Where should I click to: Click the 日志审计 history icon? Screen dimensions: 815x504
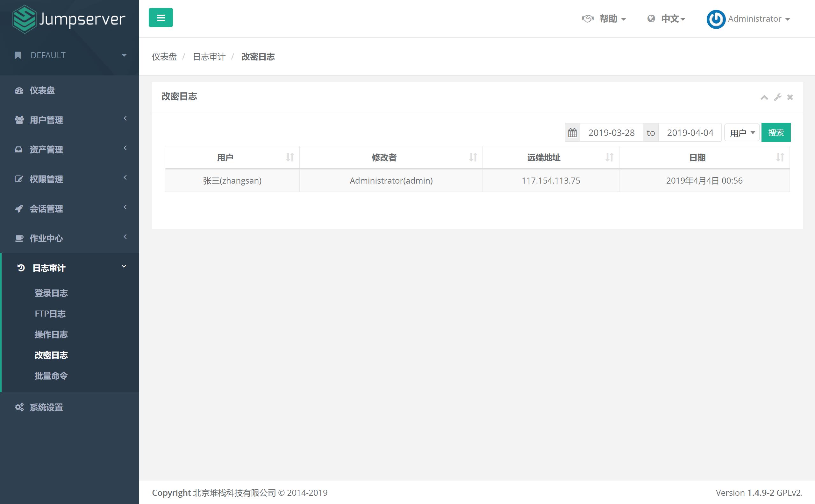click(x=21, y=268)
